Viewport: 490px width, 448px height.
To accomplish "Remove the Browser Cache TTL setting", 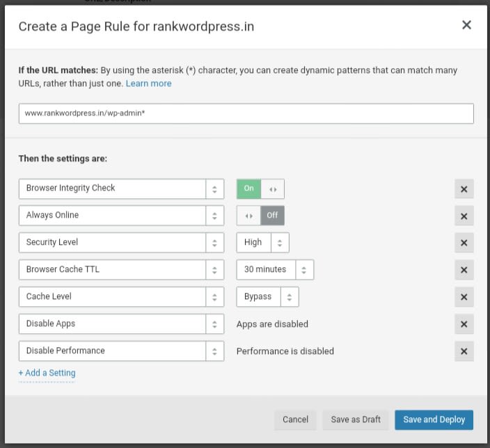I will pyautogui.click(x=464, y=270).
